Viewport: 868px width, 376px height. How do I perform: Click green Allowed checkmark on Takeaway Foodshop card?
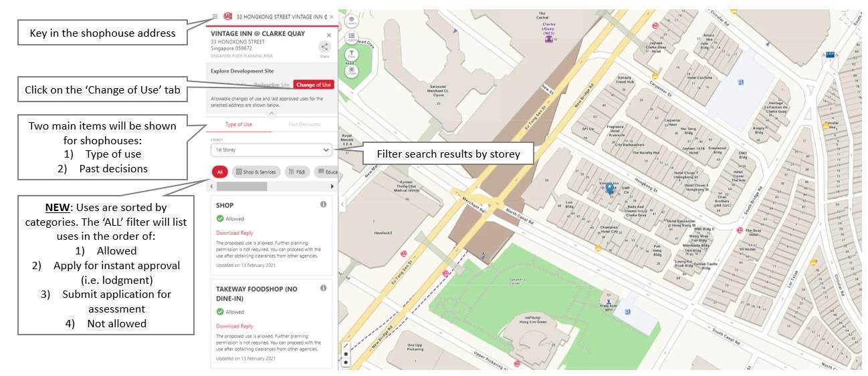coord(220,311)
